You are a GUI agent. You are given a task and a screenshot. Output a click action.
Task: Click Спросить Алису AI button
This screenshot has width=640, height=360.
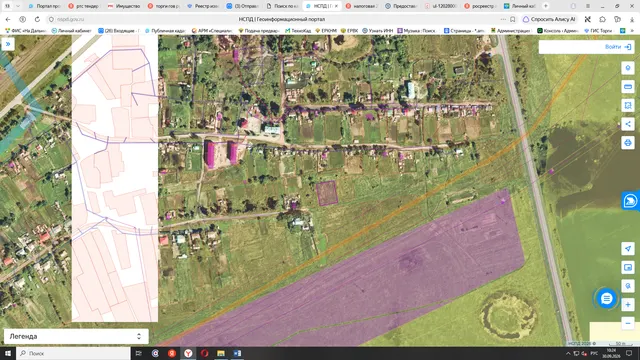550,19
